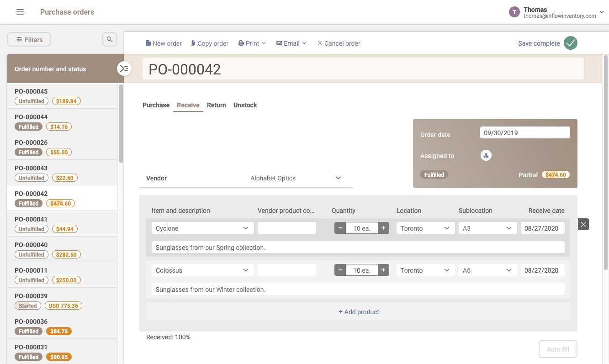Click Cancel order
Image resolution: width=609 pixels, height=364 pixels.
pyautogui.click(x=339, y=43)
